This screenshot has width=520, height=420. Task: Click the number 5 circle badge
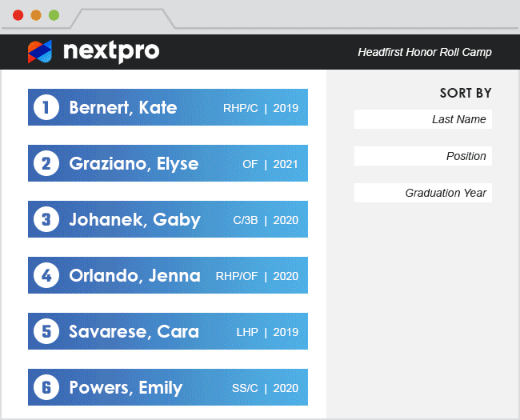[x=46, y=331]
